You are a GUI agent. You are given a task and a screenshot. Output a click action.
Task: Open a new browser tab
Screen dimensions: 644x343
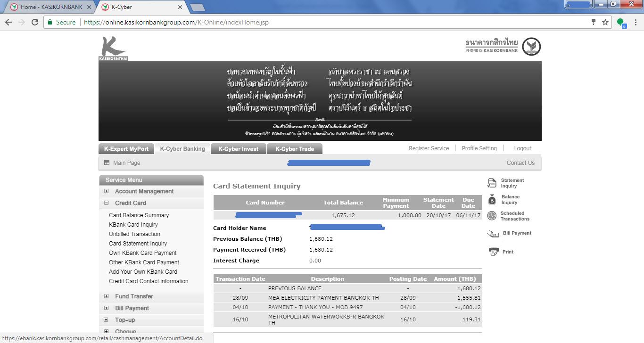[197, 7]
